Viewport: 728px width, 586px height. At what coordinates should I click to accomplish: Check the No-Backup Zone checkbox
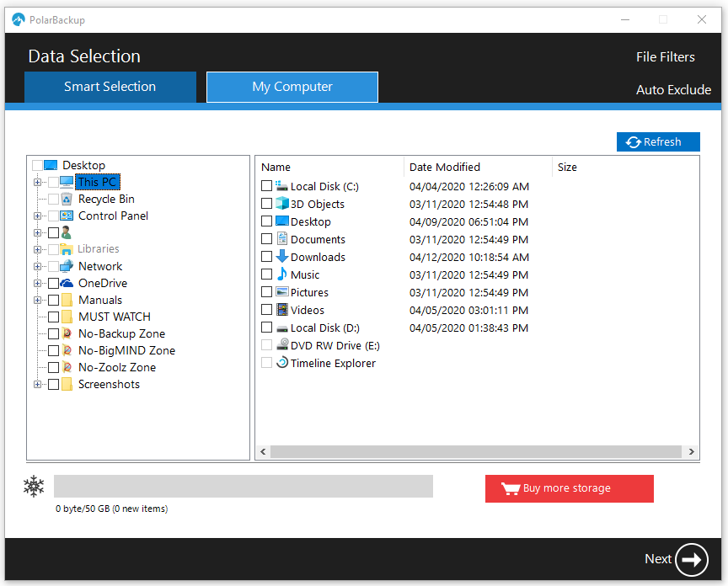click(53, 333)
